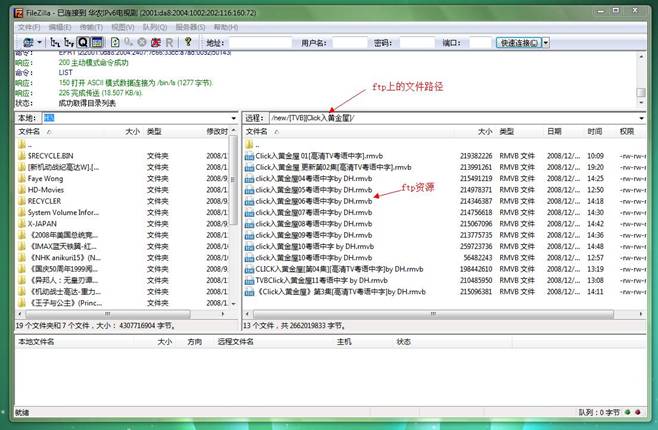
Task: Select the HD-Movies folder icon
Action: point(22,190)
